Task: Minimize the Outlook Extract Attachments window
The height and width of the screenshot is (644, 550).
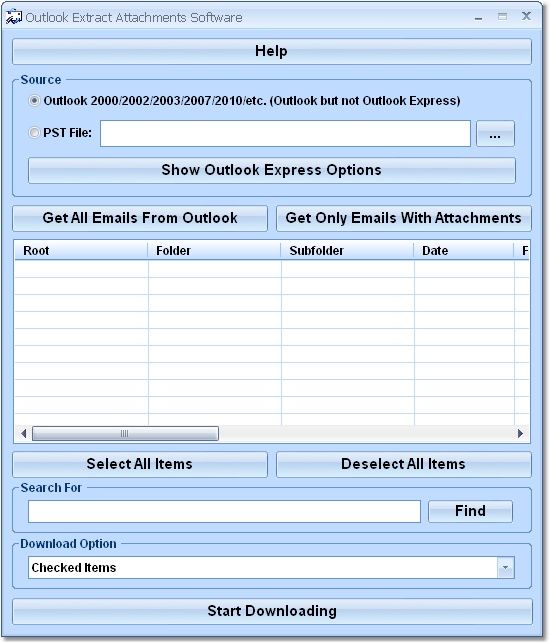Action: coord(479,18)
